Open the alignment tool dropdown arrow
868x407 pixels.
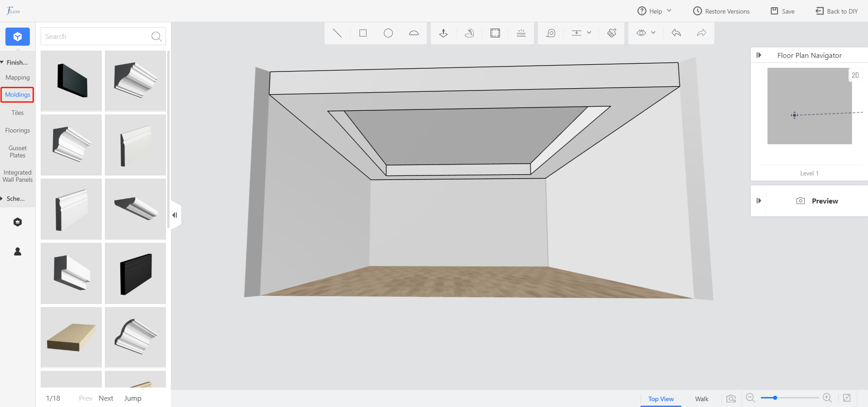coord(589,33)
